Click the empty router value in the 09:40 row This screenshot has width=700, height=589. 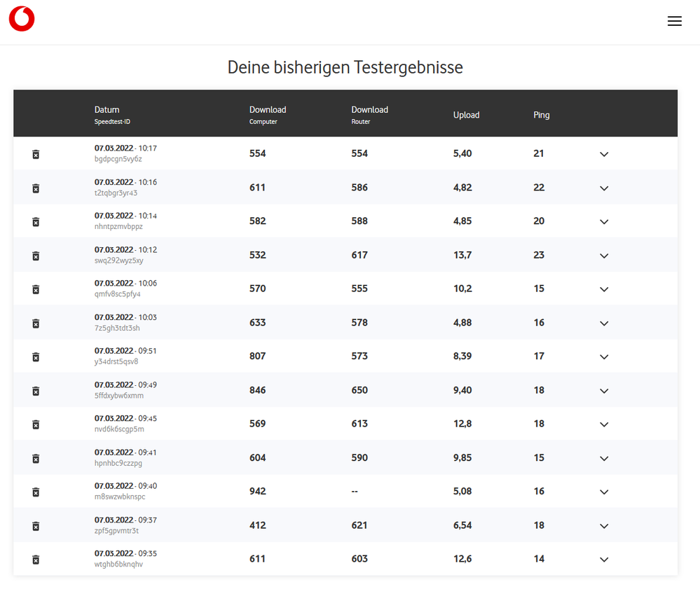point(355,491)
